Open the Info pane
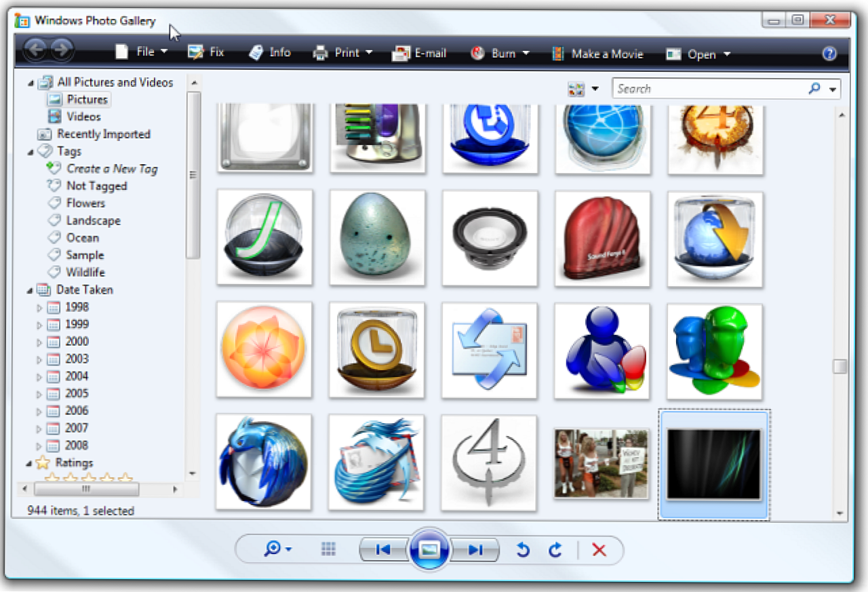868x592 pixels. (x=269, y=52)
